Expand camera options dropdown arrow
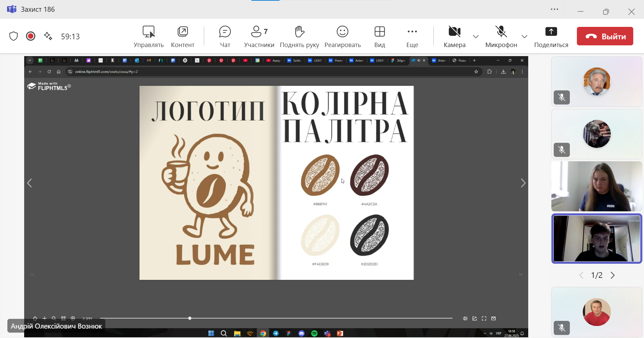This screenshot has width=644, height=338. click(x=476, y=37)
